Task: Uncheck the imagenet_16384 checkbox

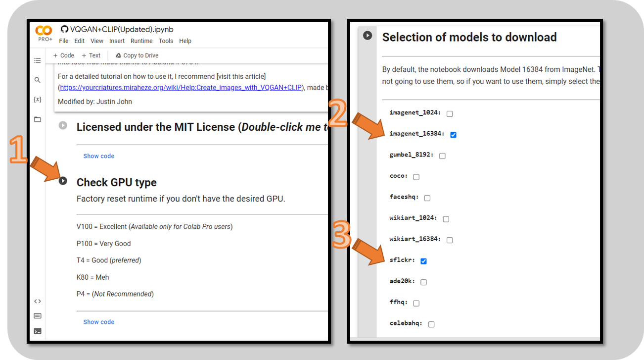Action: click(x=453, y=135)
